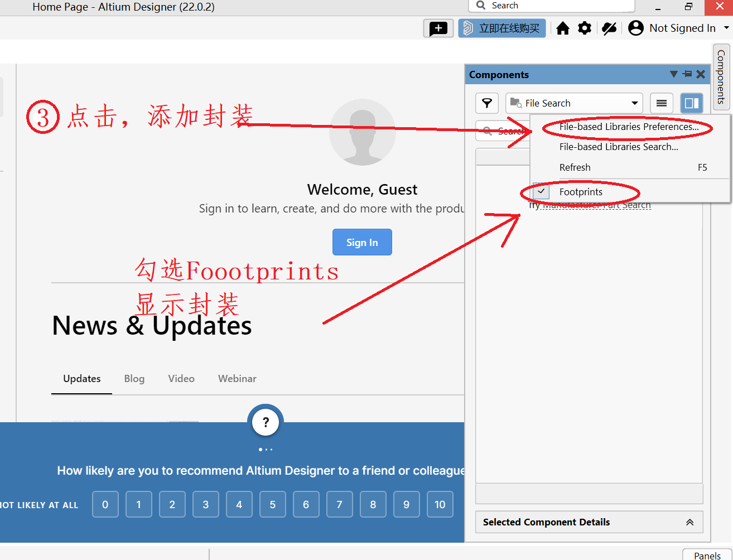Click the cloud offline status icon

[609, 27]
